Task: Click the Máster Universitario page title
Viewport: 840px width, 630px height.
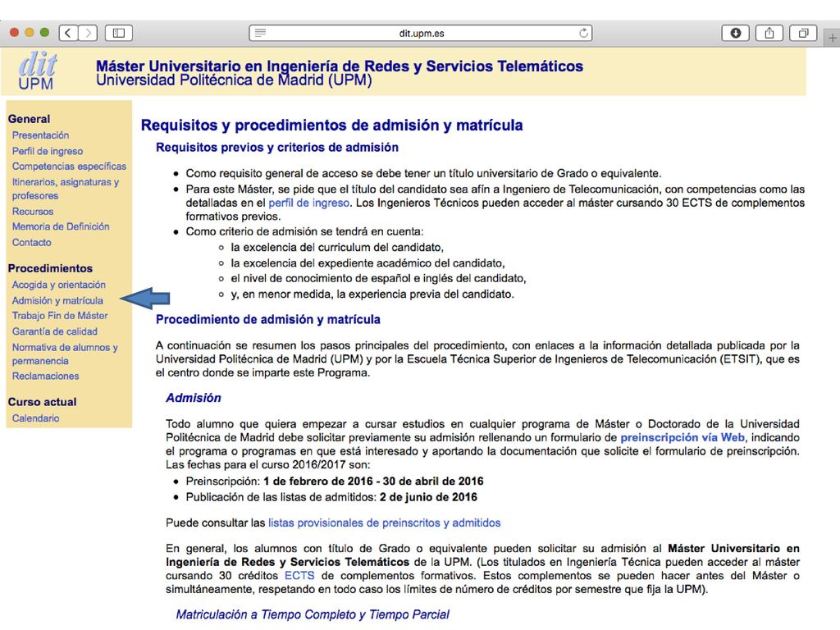Action: tap(339, 66)
